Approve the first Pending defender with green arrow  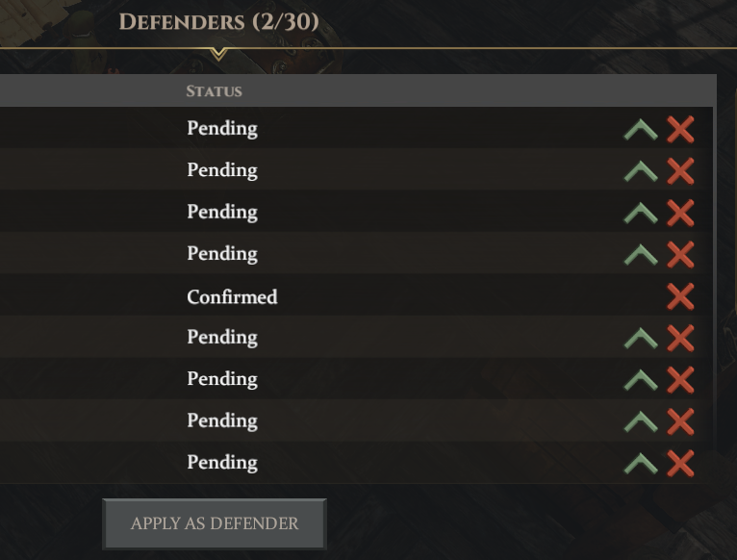(x=640, y=130)
